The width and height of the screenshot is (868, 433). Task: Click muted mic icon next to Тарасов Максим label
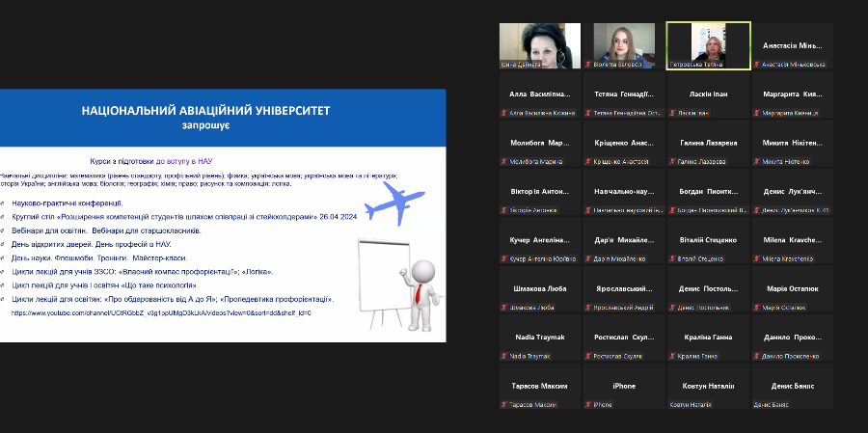(x=504, y=405)
